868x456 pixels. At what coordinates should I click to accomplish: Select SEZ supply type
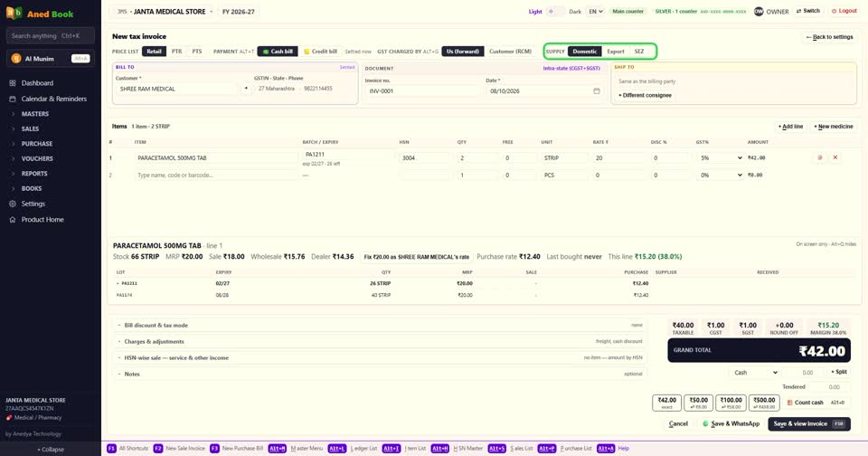639,52
